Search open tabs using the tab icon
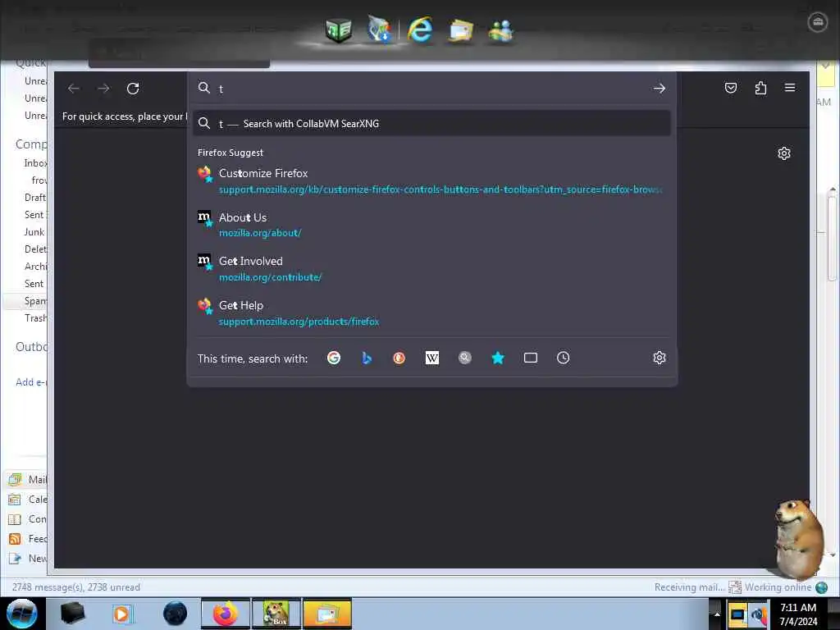This screenshot has height=630, width=840. click(531, 358)
